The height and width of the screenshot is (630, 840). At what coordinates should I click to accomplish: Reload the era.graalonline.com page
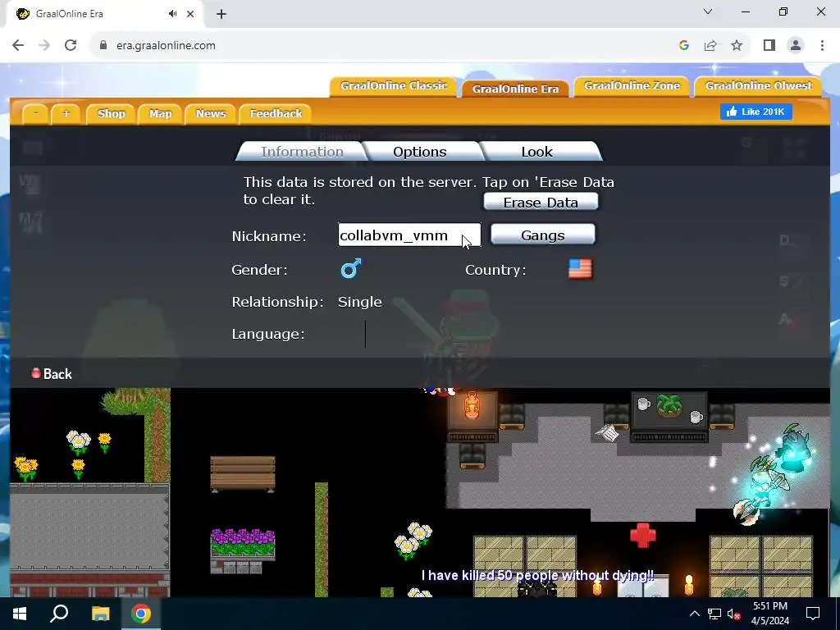[x=71, y=46]
